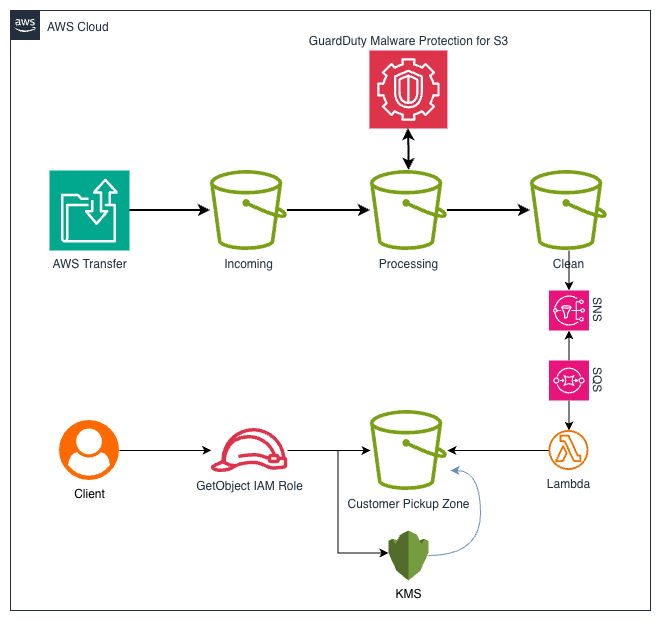Click the 'Customer Pickup Zone' label
Screen dimensions: 662x622
point(408,504)
